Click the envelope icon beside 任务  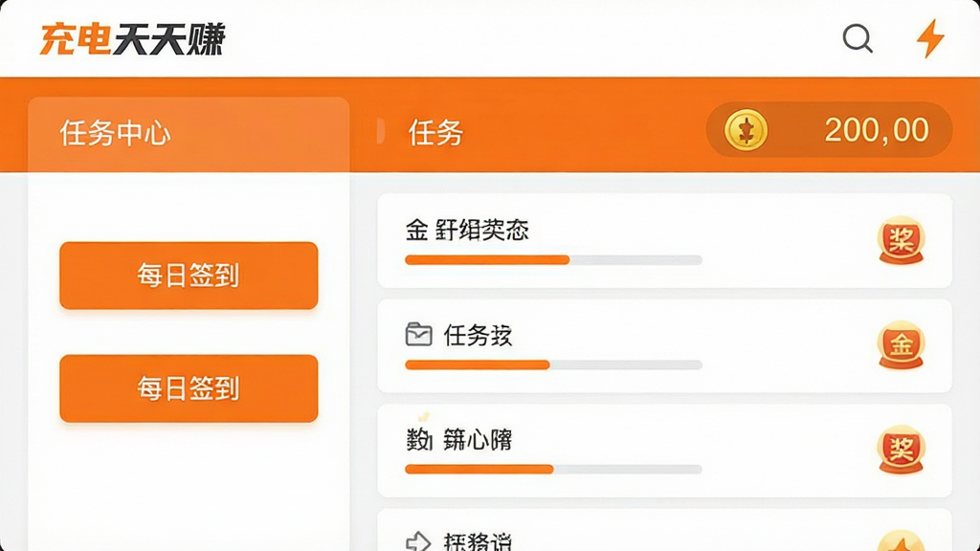tap(419, 334)
